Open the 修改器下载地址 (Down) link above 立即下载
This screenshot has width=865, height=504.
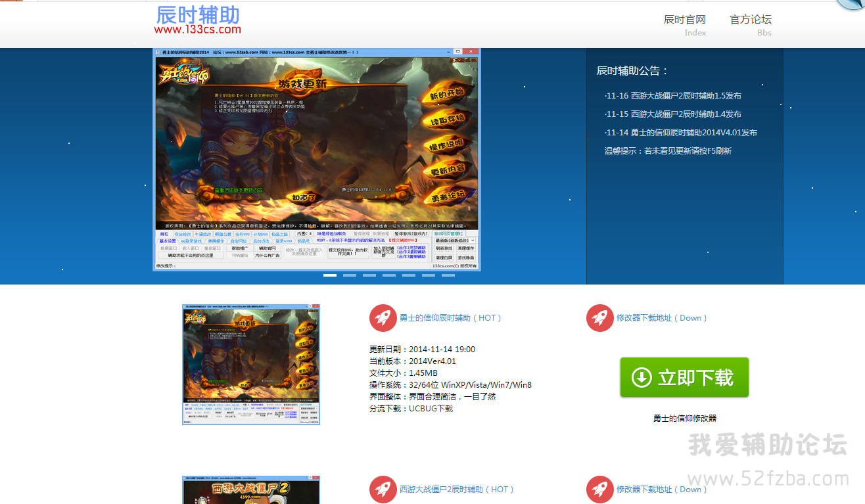click(x=662, y=318)
